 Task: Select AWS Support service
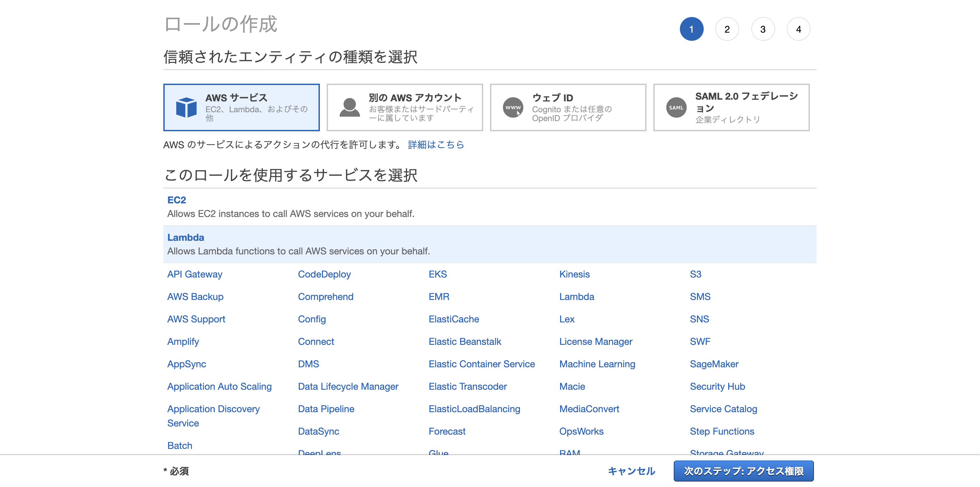tap(196, 319)
